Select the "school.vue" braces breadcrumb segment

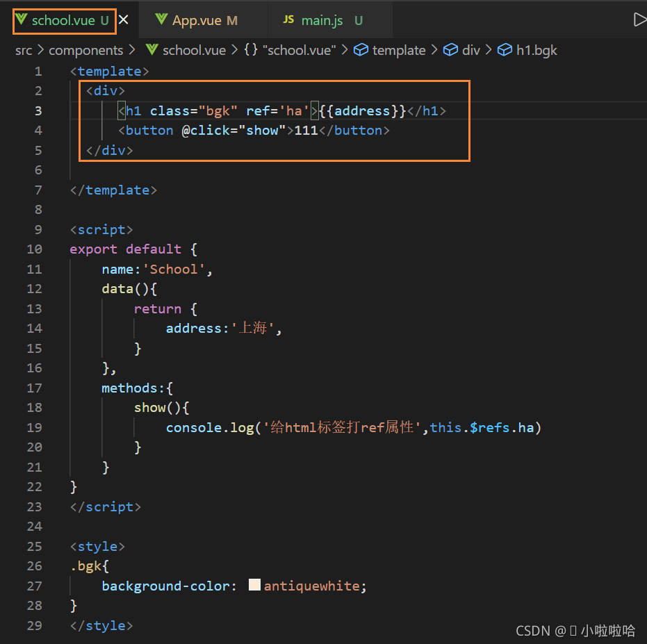tap(299, 50)
